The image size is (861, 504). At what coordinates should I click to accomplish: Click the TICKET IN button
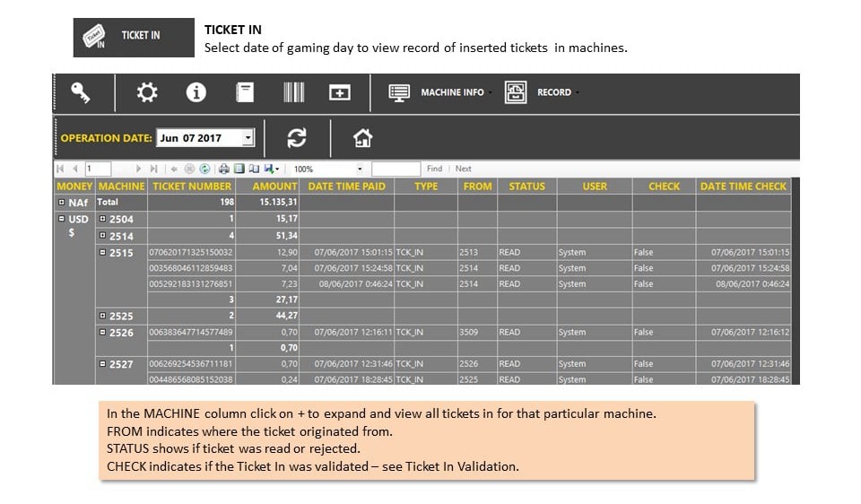coord(134,38)
